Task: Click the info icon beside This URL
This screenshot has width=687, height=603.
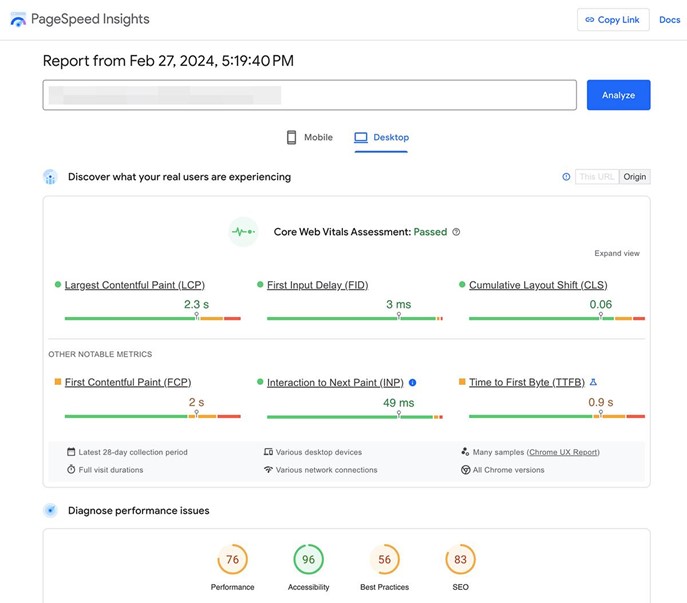Action: point(566,177)
